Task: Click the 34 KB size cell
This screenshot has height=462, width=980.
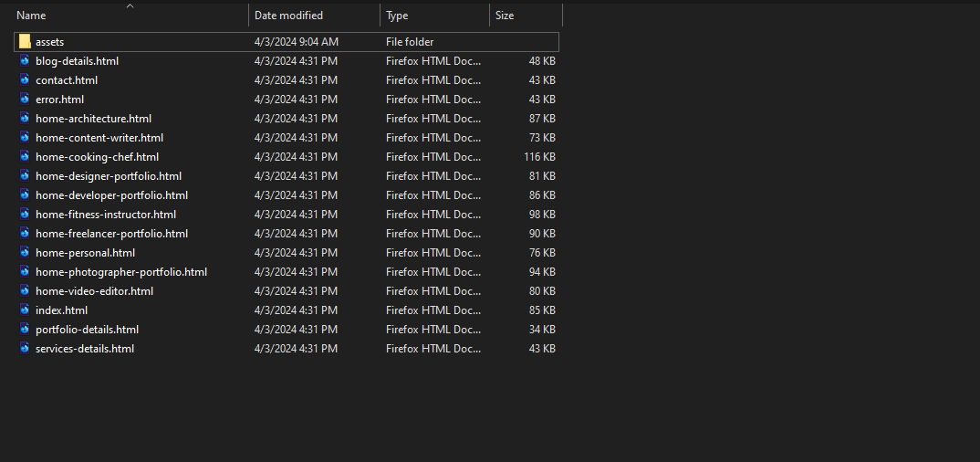Action: (x=542, y=330)
